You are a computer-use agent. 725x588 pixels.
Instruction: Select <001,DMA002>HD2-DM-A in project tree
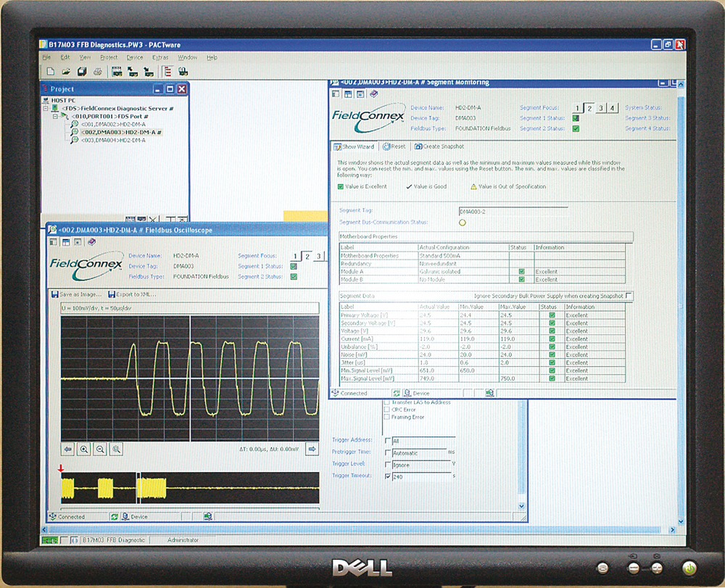pos(113,125)
